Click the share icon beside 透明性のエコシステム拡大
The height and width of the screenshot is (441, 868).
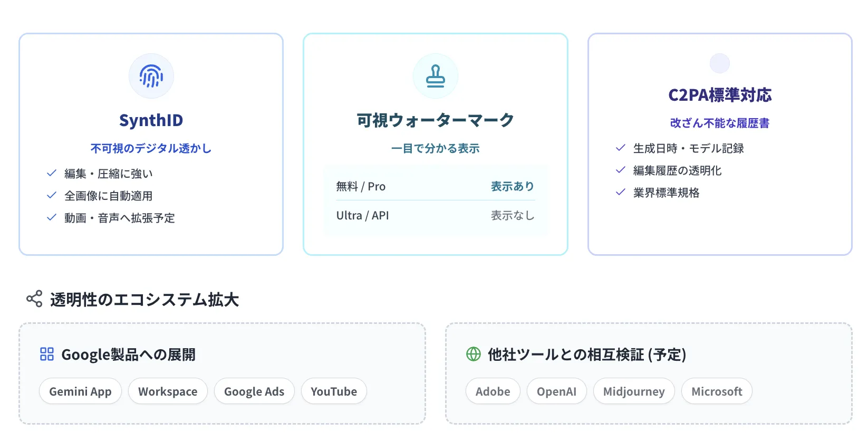pyautogui.click(x=34, y=299)
